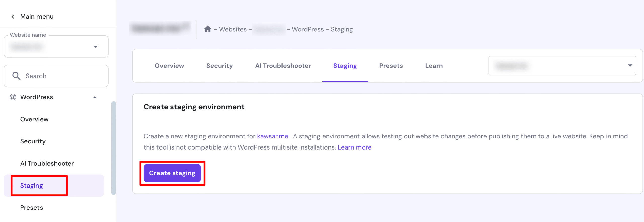Click Websites in the breadcrumb
644x222 pixels.
233,29
